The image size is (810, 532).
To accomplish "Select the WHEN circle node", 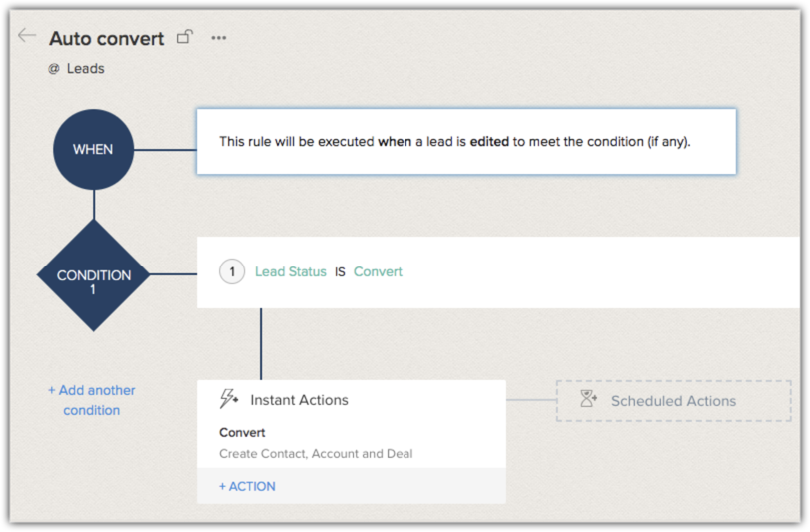I will pos(93,150).
